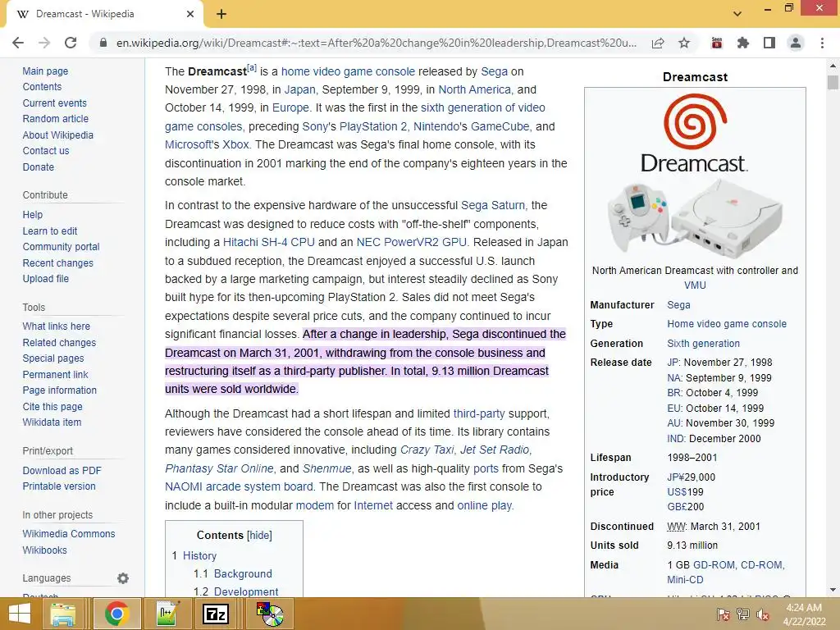
Task: Click the Dreamcast swirl logo image
Action: point(695,133)
